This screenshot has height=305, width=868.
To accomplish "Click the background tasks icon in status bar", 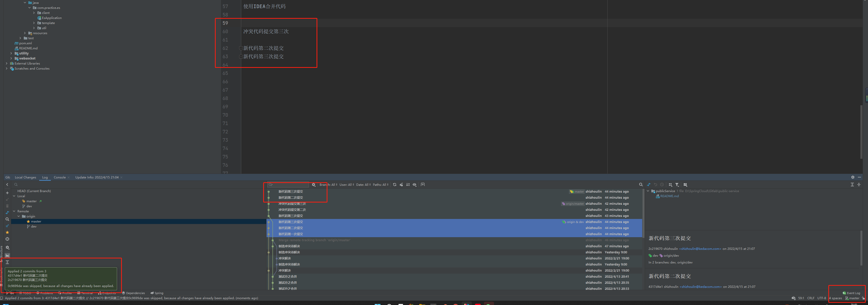I will click(x=793, y=298).
